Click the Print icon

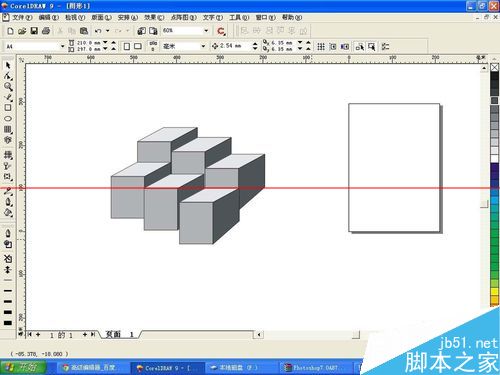pyautogui.click(x=46, y=31)
